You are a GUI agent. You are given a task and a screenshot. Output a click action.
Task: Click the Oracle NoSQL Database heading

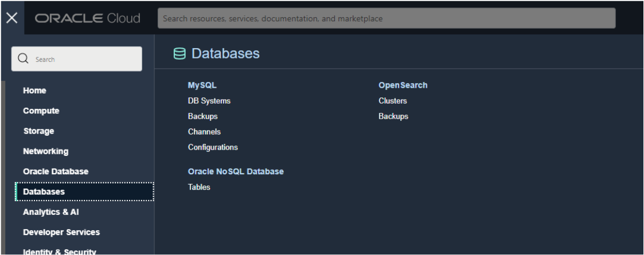pyautogui.click(x=236, y=172)
